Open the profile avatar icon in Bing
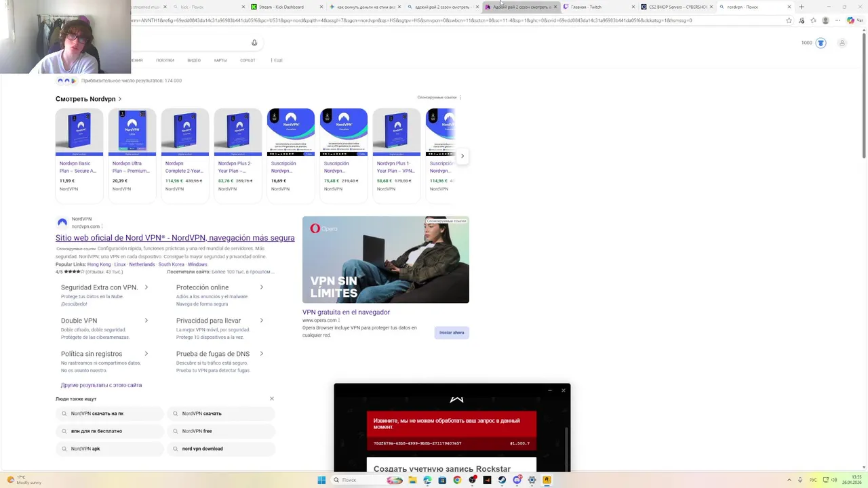868x488 pixels. tap(842, 43)
